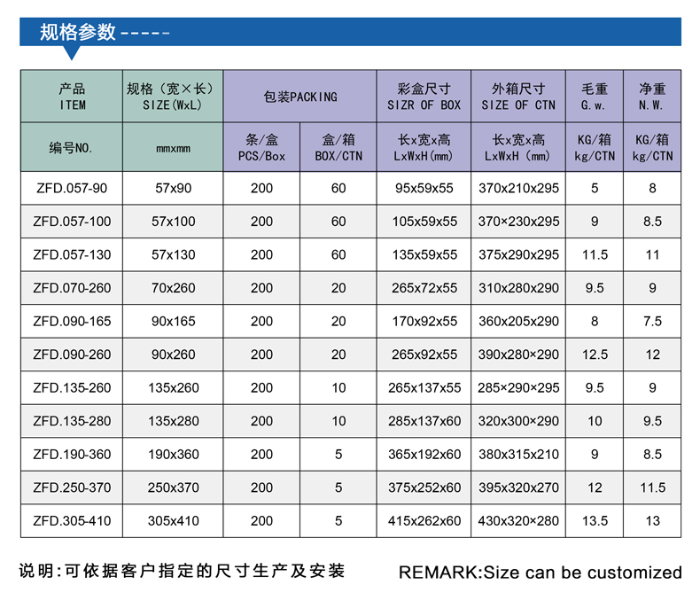This screenshot has height=608, width=700.
Task: Click the 条/盒 PCS/Box subheader
Action: pyautogui.click(x=261, y=147)
